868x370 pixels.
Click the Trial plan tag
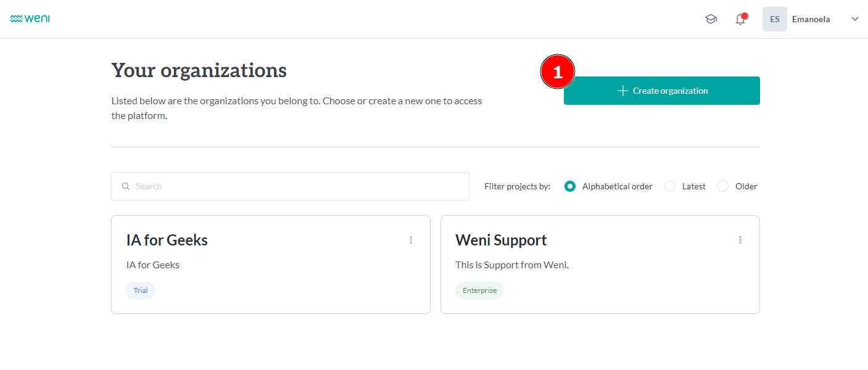tap(141, 290)
